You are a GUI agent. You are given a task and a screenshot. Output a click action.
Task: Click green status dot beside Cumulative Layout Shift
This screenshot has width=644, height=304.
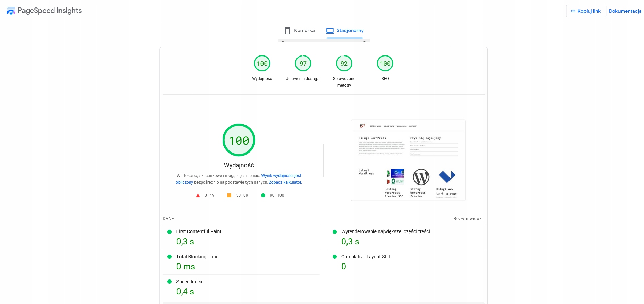coord(335,257)
